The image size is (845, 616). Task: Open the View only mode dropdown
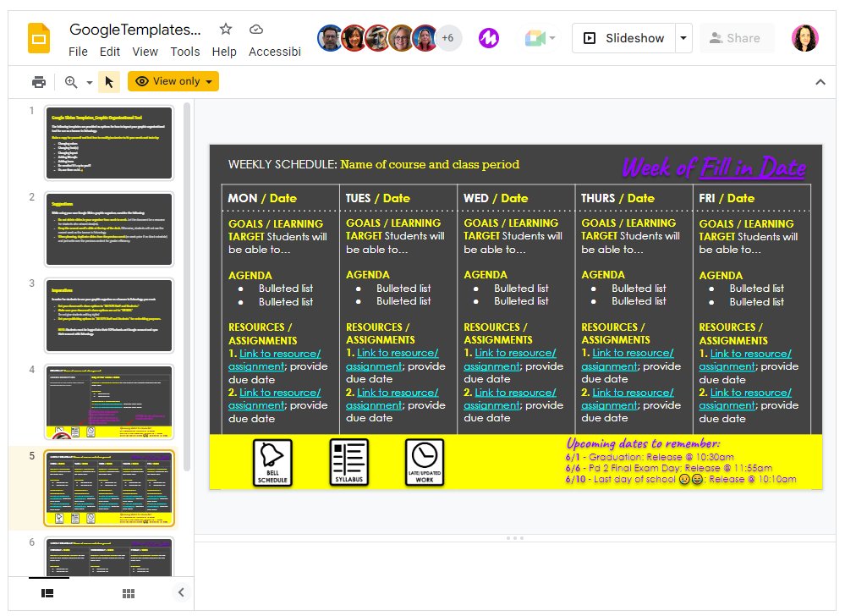(173, 81)
